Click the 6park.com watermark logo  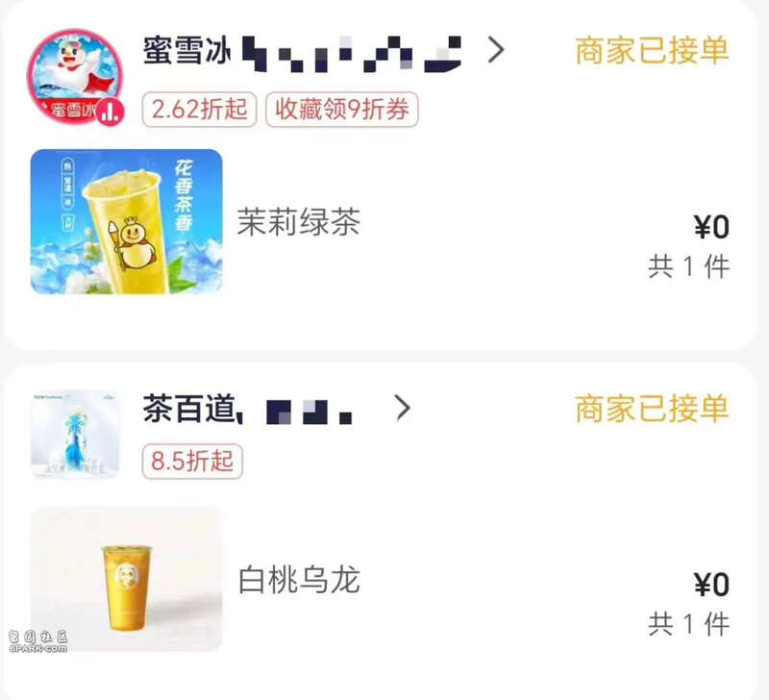click(37, 642)
